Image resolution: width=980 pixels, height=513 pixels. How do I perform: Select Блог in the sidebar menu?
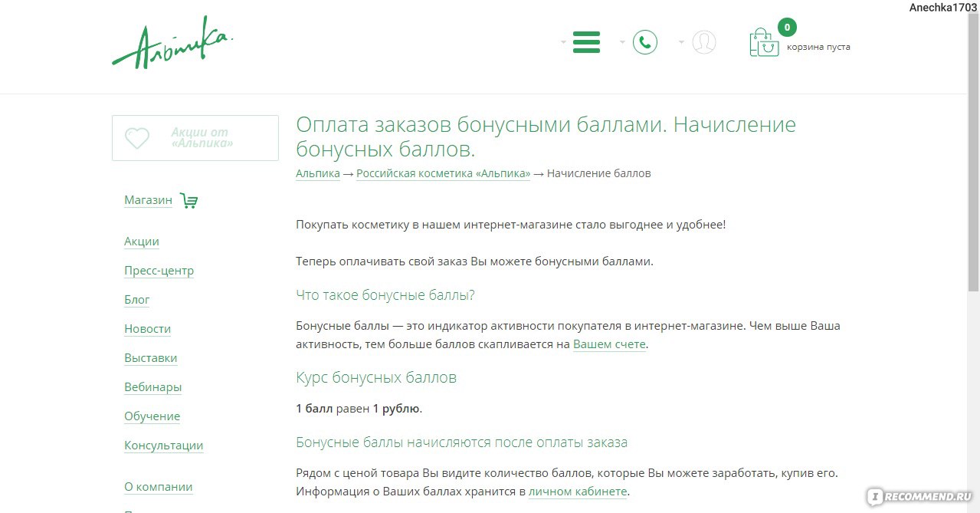click(137, 300)
